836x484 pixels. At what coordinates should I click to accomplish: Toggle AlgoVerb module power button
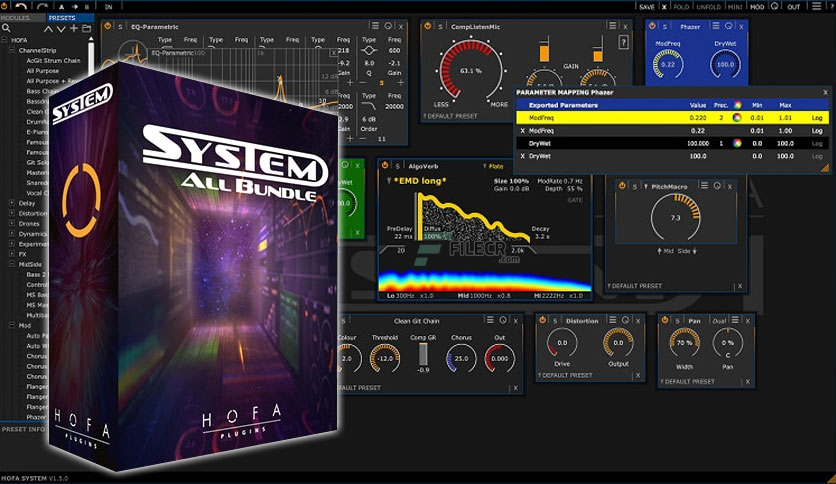pos(385,165)
